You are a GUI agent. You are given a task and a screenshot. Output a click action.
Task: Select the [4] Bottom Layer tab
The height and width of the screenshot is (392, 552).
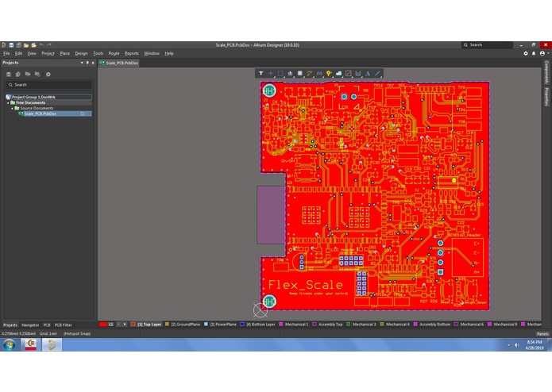tap(257, 325)
